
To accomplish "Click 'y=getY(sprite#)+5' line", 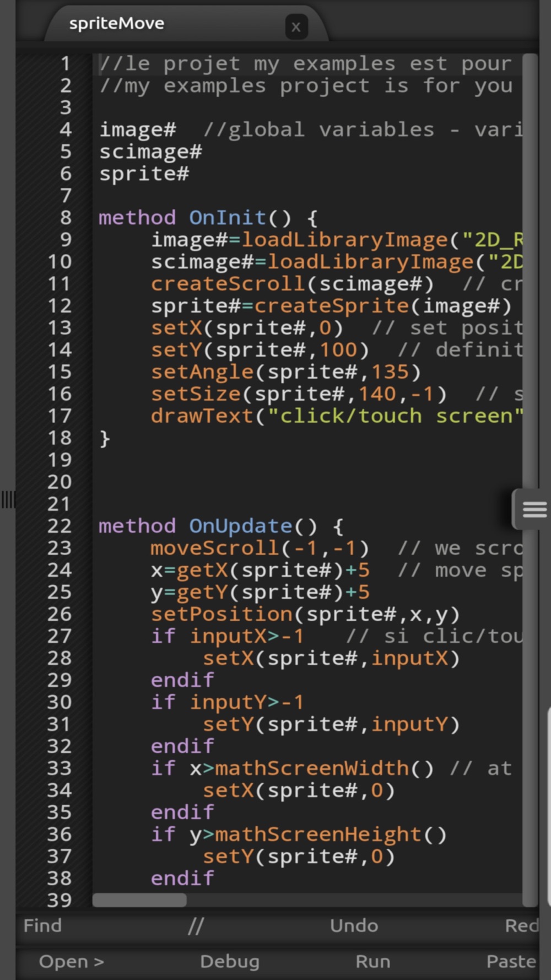I will point(260,593).
